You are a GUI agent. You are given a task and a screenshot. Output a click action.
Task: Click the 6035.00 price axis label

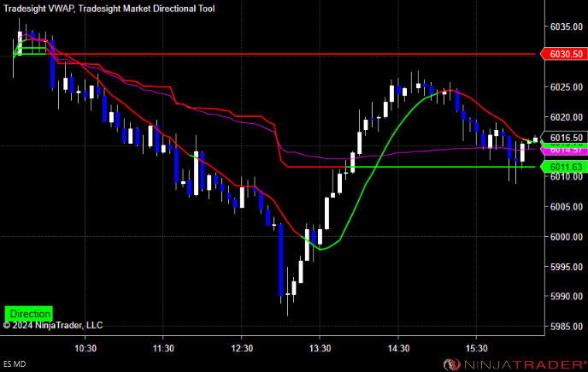tap(567, 27)
